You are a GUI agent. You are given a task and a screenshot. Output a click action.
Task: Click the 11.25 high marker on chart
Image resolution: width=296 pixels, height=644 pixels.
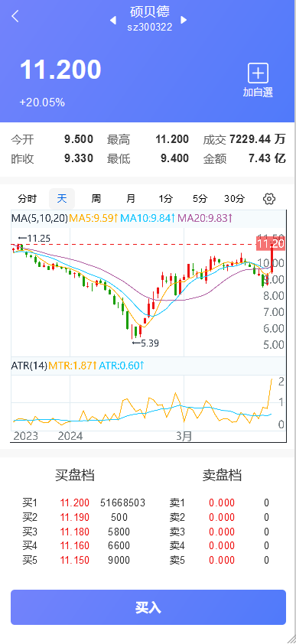click(34, 238)
